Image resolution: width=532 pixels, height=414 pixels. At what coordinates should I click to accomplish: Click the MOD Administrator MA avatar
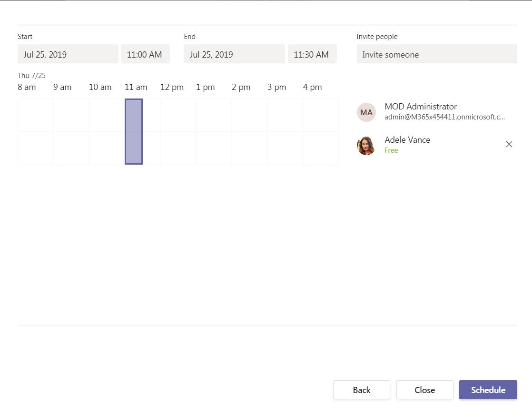tap(366, 112)
